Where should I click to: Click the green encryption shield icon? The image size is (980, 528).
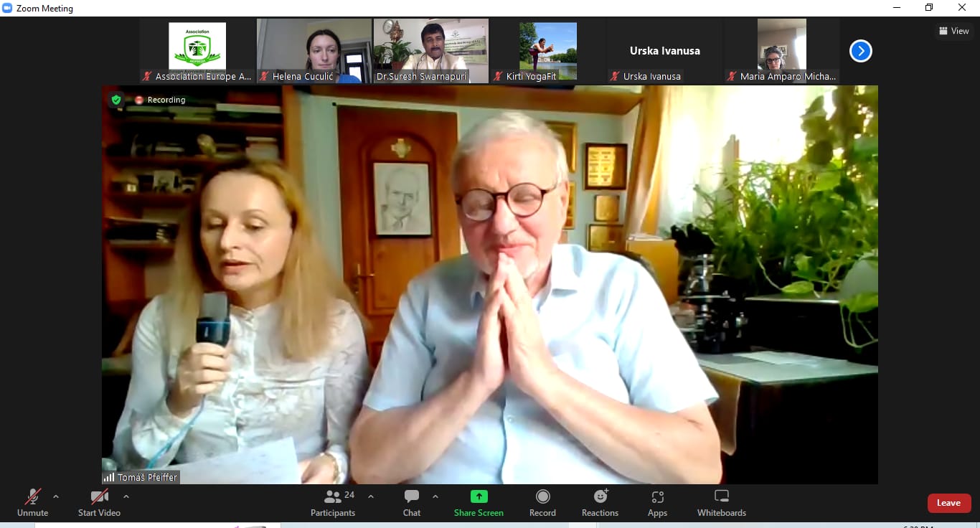(116, 100)
